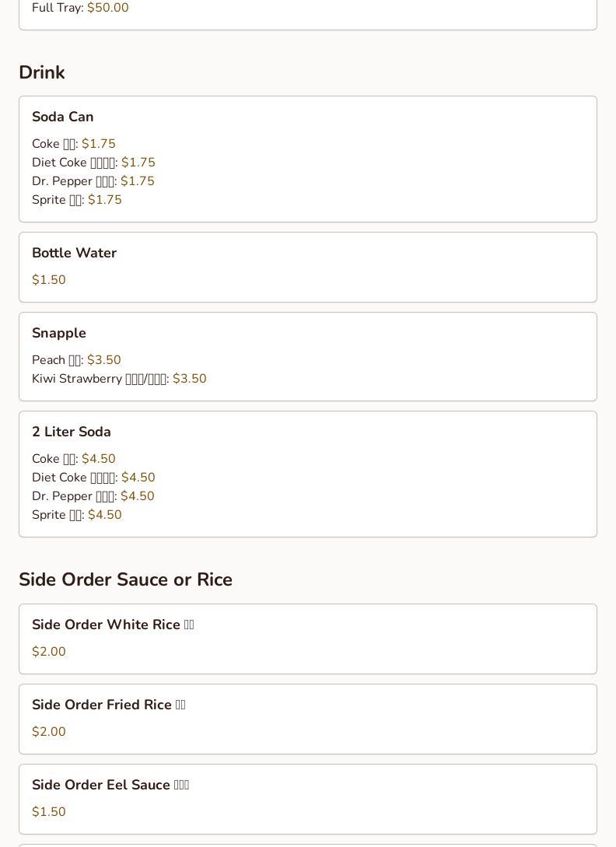Click the Drink section heading

42,72
